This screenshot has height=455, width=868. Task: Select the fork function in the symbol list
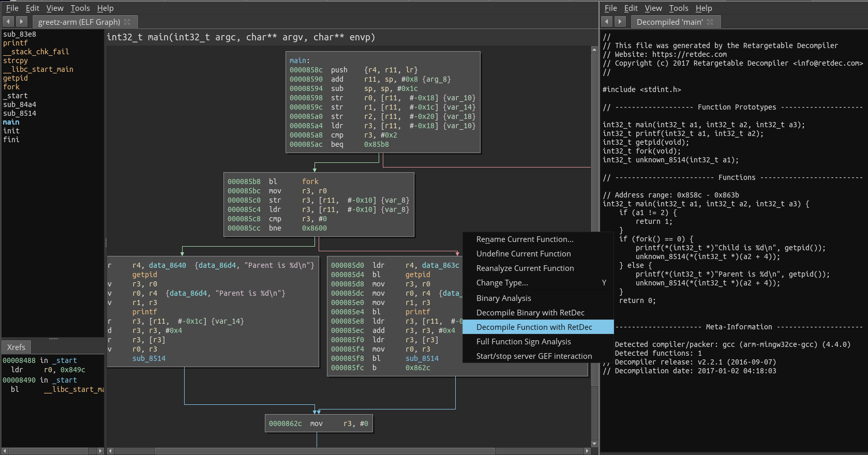click(11, 87)
